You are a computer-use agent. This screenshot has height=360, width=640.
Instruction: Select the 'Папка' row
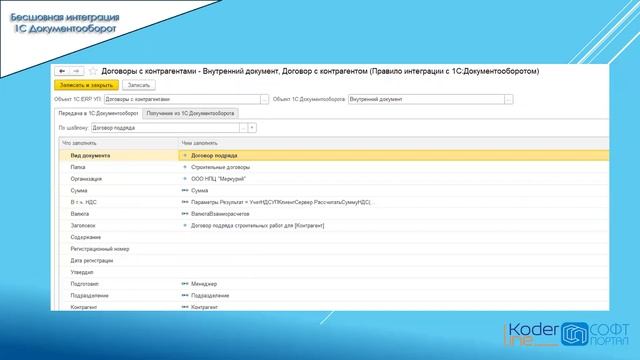pos(334,167)
